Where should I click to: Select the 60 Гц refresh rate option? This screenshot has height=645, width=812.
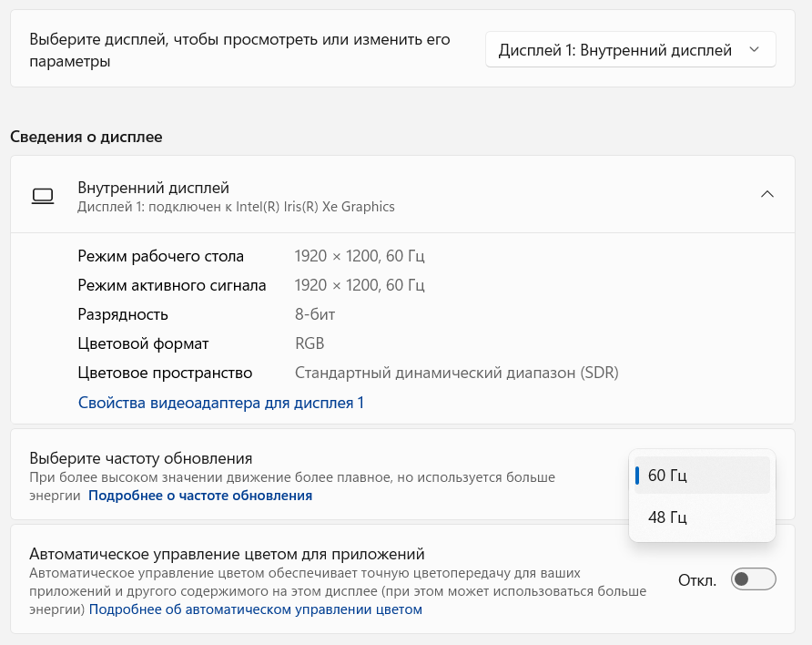point(702,475)
